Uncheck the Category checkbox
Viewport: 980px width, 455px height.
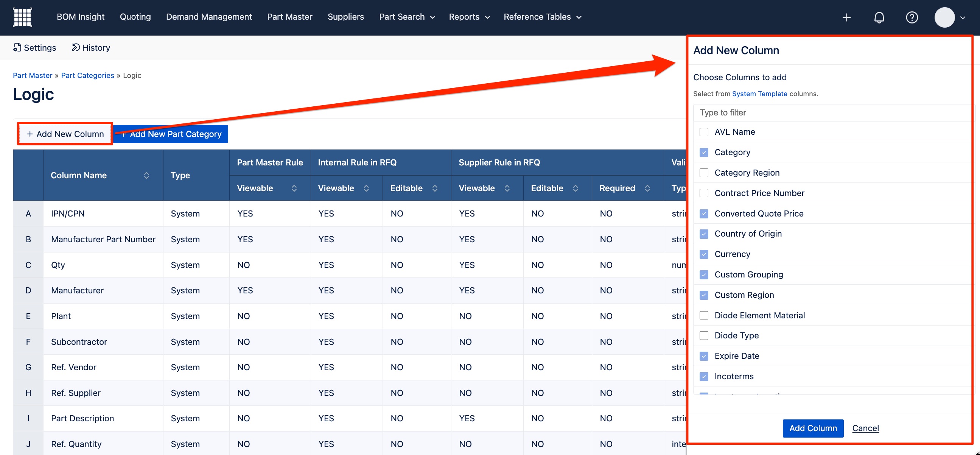tap(704, 153)
